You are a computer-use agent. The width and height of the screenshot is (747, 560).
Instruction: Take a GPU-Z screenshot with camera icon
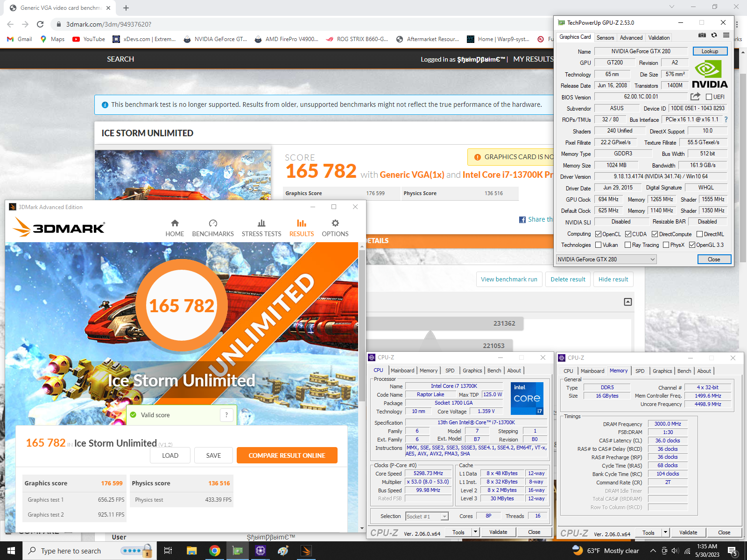(702, 35)
